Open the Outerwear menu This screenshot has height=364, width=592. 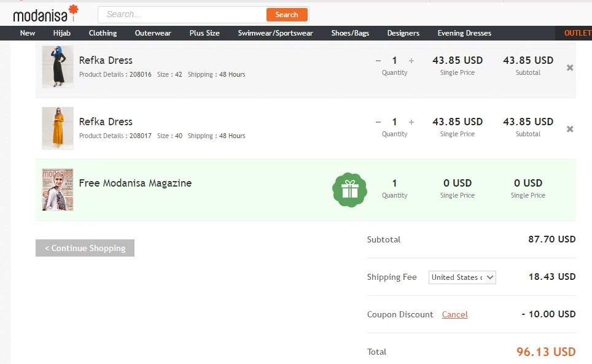tap(153, 33)
